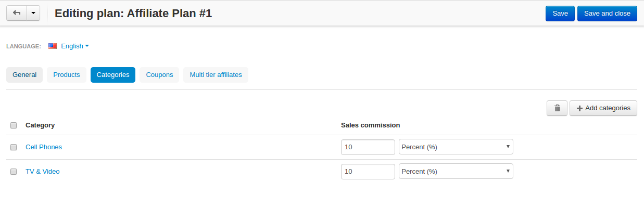The image size is (644, 220).
Task: Open the Cell Phones category link
Action: point(44,147)
